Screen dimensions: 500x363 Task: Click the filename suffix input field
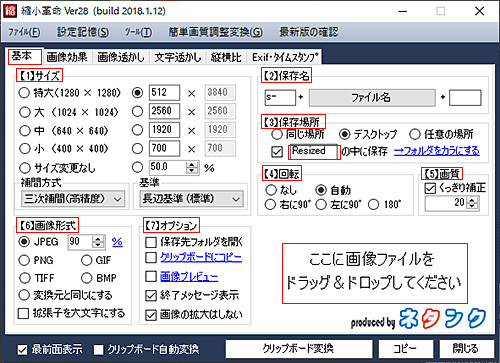pyautogui.click(x=465, y=98)
